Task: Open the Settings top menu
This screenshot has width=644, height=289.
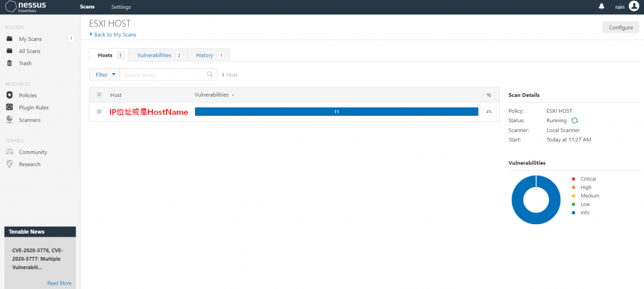Action: click(121, 7)
